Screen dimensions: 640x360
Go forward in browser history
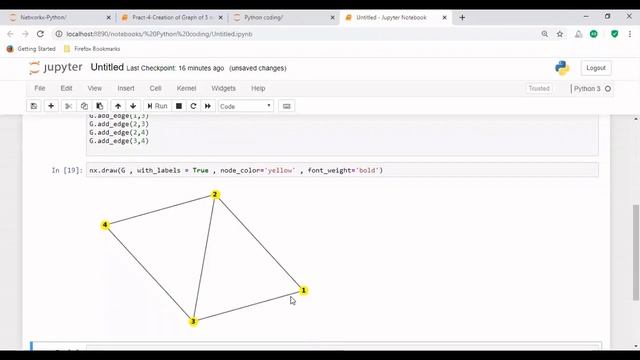click(25, 34)
